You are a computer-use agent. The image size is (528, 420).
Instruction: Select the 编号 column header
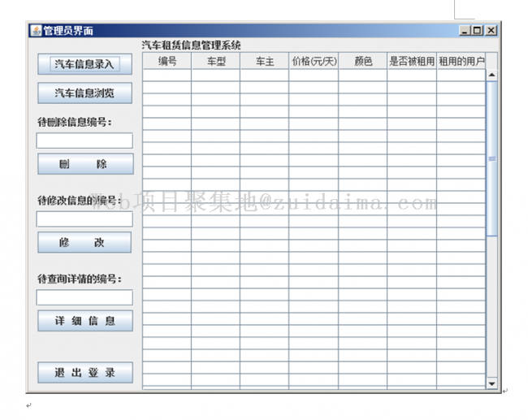167,62
